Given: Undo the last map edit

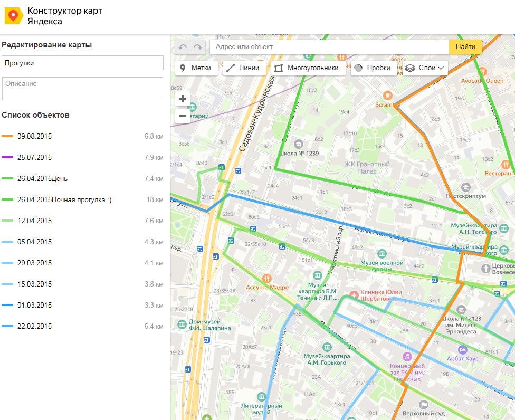Looking at the screenshot, I should click(183, 47).
